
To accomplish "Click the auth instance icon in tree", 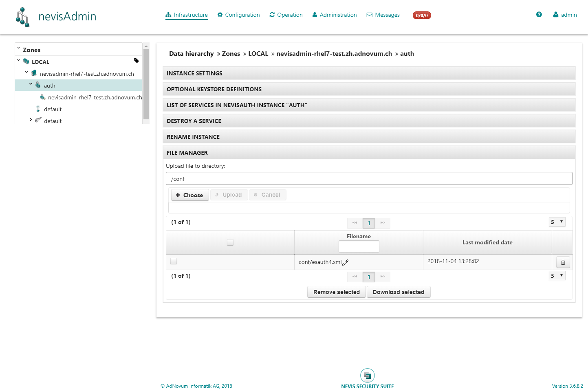I will 38,85.
